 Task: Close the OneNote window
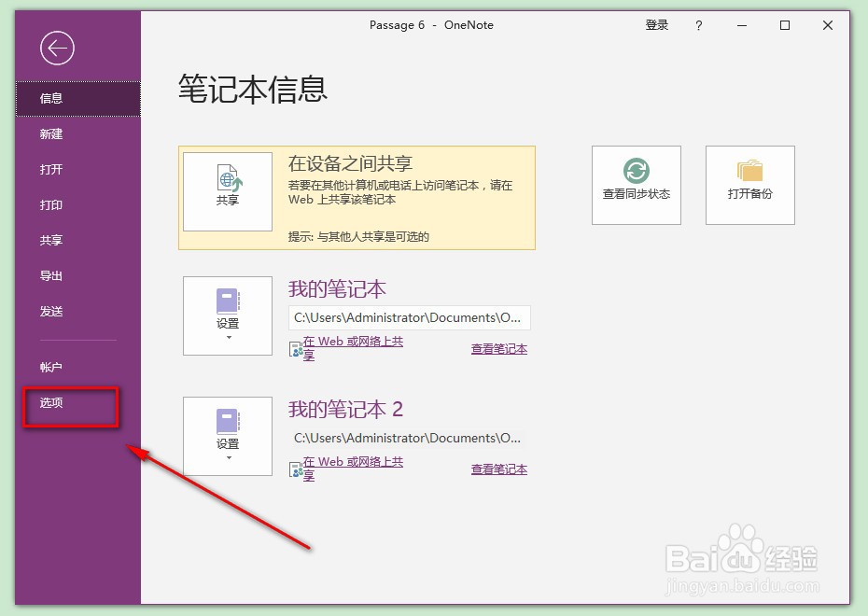pyautogui.click(x=828, y=25)
